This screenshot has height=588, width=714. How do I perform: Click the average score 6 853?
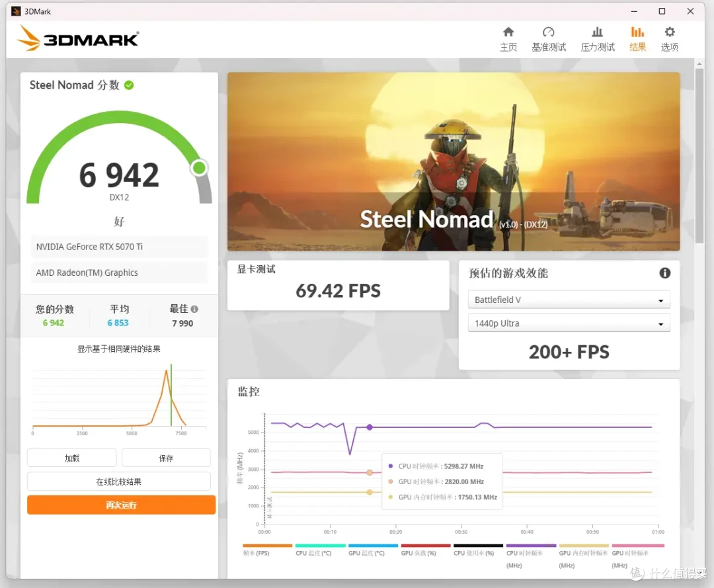118,323
